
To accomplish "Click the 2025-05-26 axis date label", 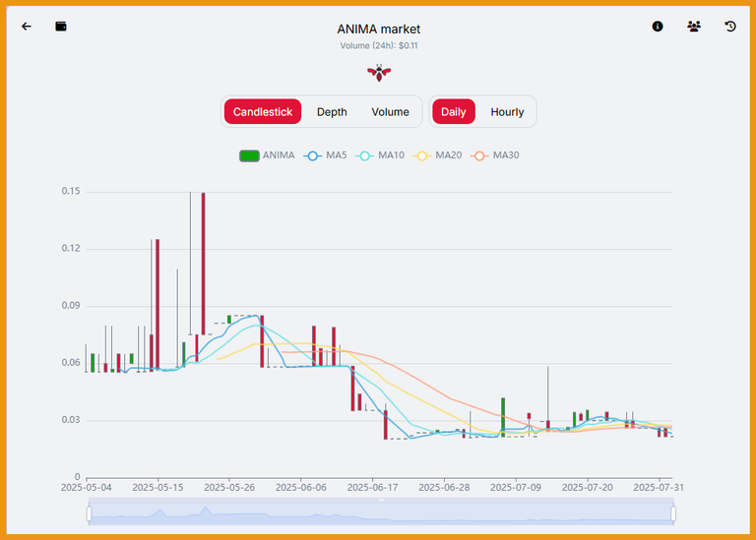I will pyautogui.click(x=229, y=488).
